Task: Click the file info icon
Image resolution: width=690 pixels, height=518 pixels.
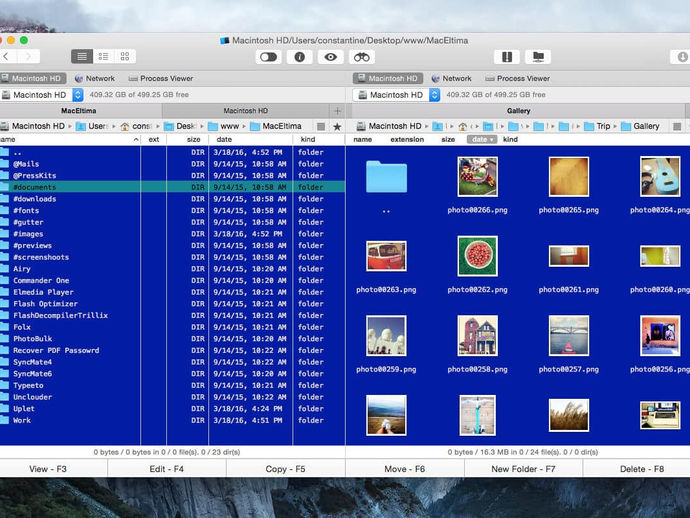Action: pyautogui.click(x=299, y=57)
